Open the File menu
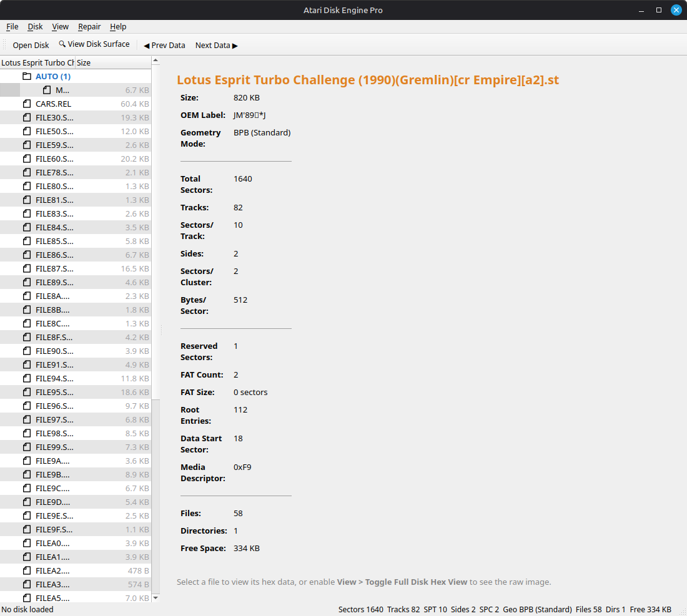 pyautogui.click(x=12, y=27)
